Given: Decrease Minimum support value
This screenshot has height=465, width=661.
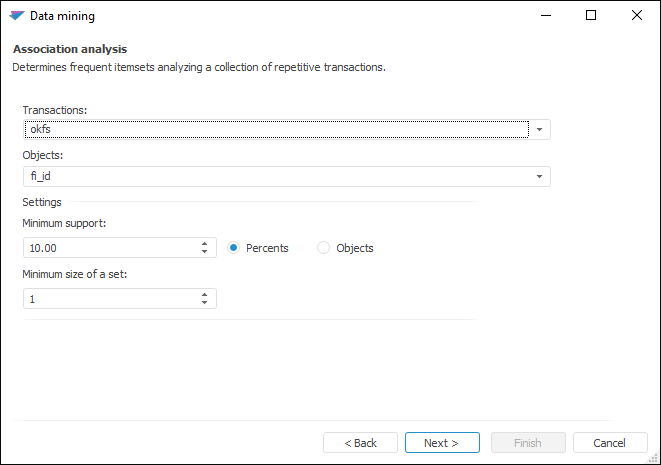Looking at the screenshot, I should pos(204,252).
